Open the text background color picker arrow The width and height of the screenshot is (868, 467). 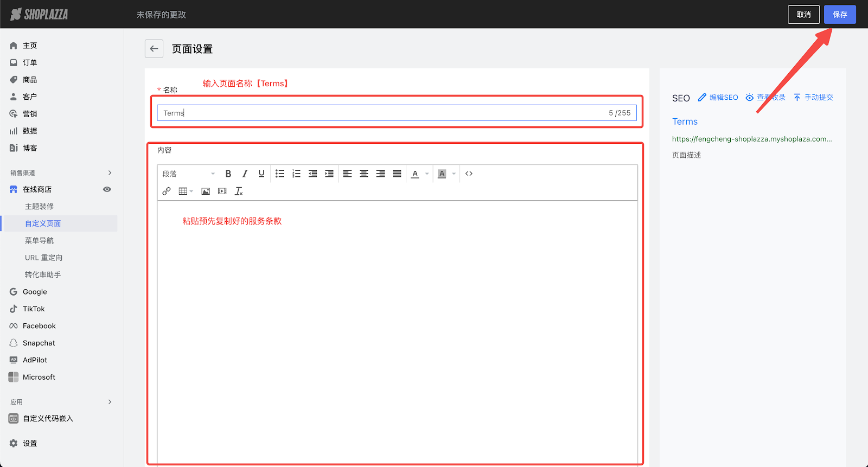click(454, 174)
